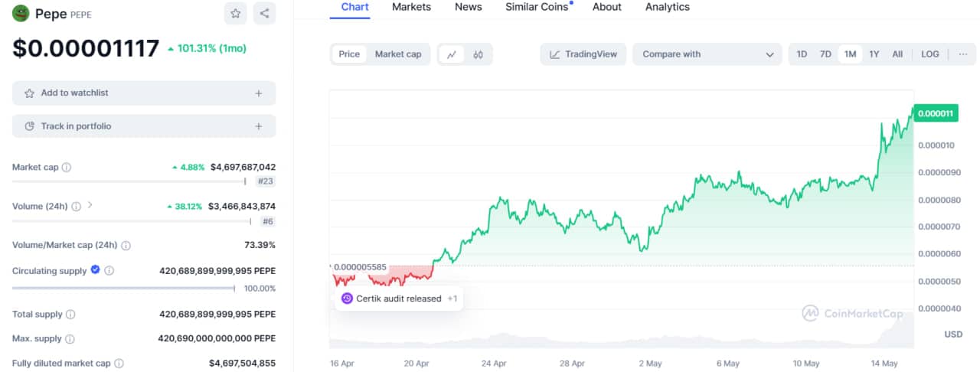
Task: Set chart range to 7D
Action: coord(825,54)
